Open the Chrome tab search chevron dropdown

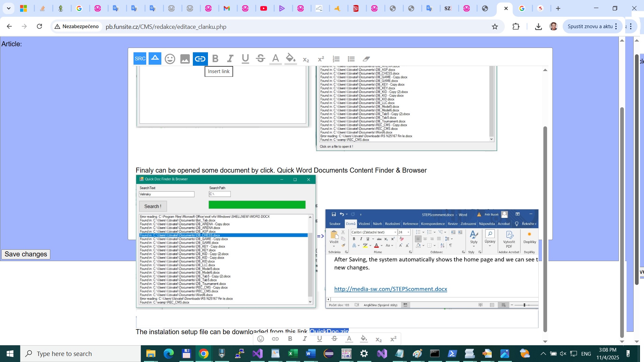pyautogui.click(x=8, y=8)
